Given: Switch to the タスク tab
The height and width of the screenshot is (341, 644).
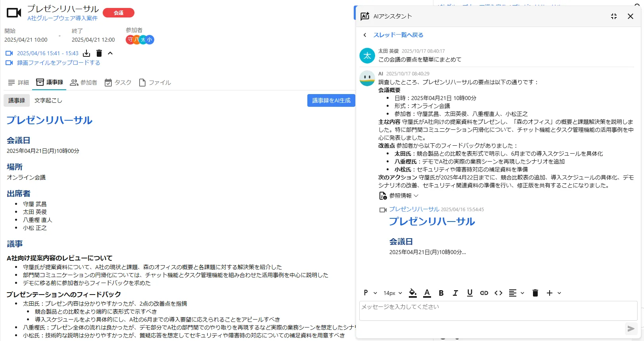Looking at the screenshot, I should [x=118, y=82].
